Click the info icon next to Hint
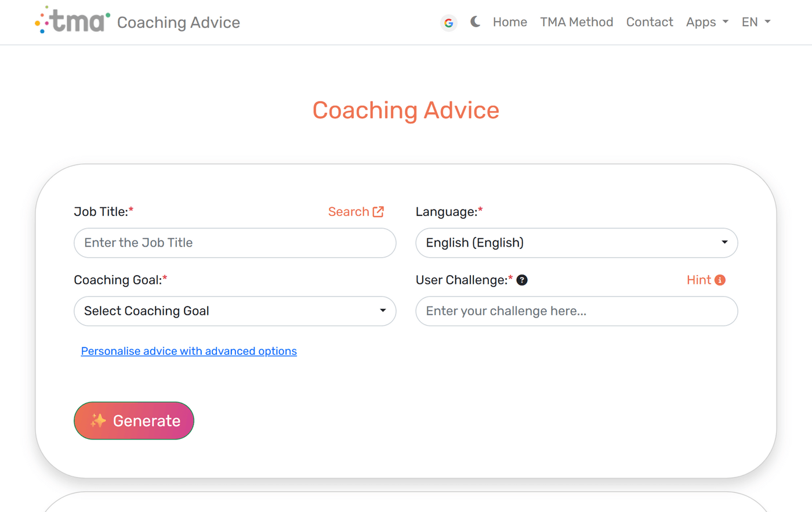 tap(720, 280)
